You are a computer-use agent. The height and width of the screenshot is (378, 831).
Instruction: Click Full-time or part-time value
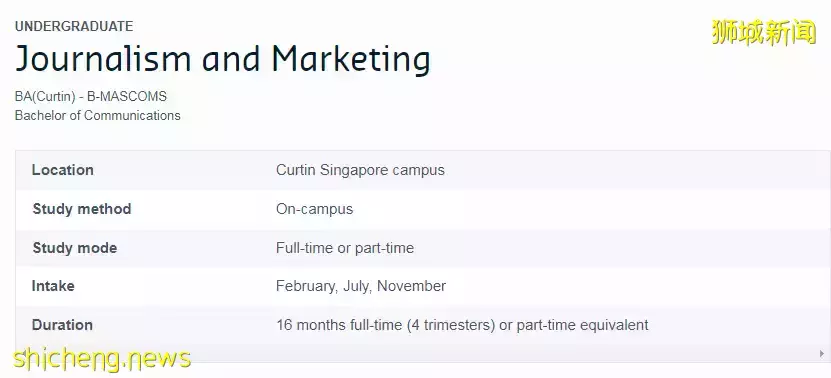pos(345,248)
